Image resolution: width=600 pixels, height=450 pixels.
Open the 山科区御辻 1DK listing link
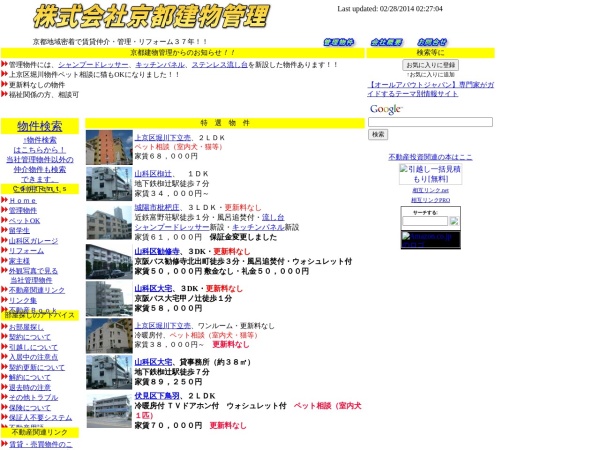pos(153,174)
